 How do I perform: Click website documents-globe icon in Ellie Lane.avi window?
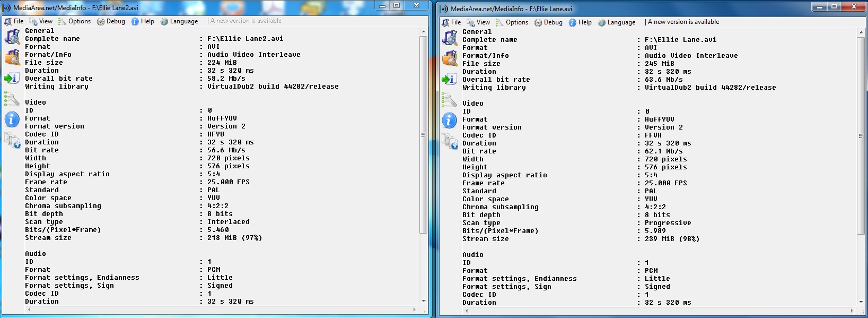(450, 141)
